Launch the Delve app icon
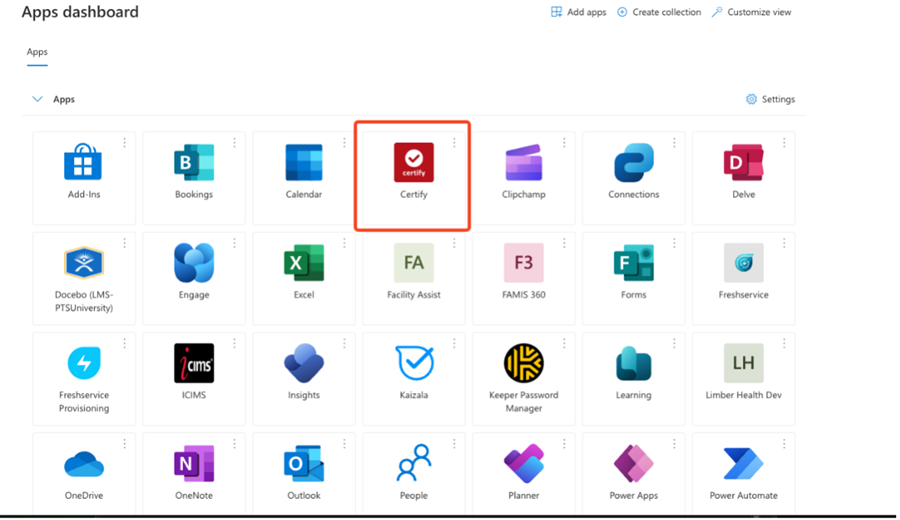This screenshot has width=900, height=520. [x=743, y=162]
